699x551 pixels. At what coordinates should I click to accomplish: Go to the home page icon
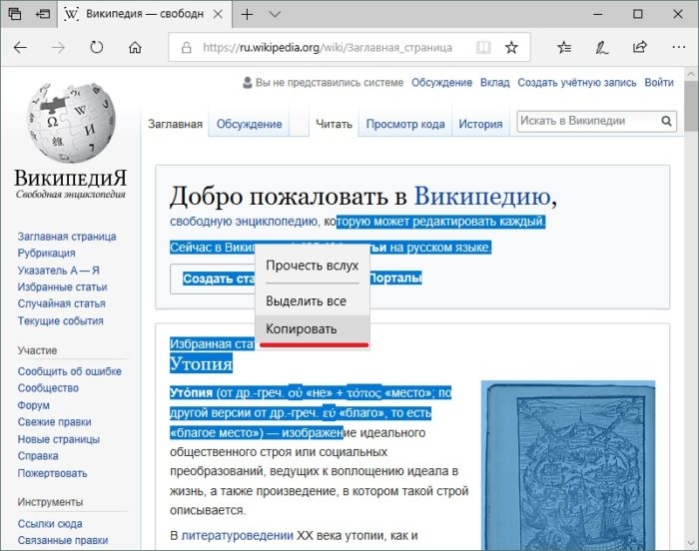(x=135, y=47)
